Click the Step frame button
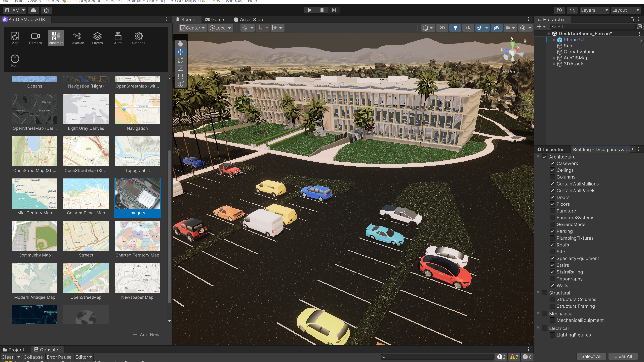 [334, 10]
